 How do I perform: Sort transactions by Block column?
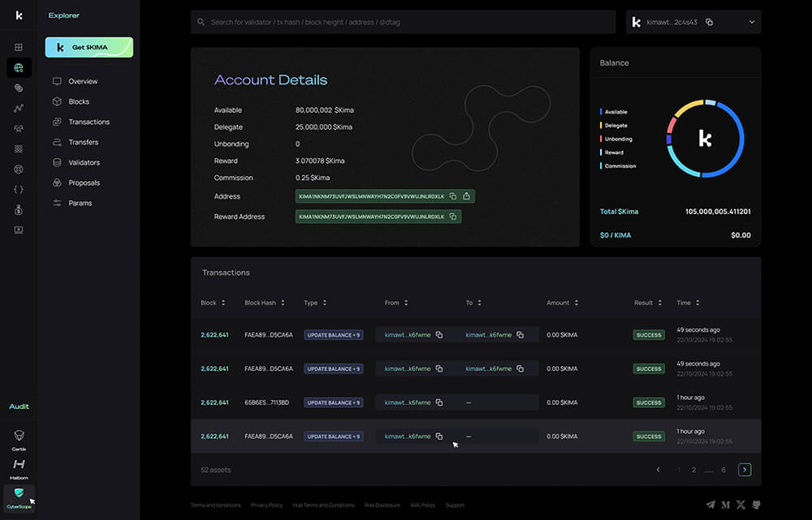223,303
